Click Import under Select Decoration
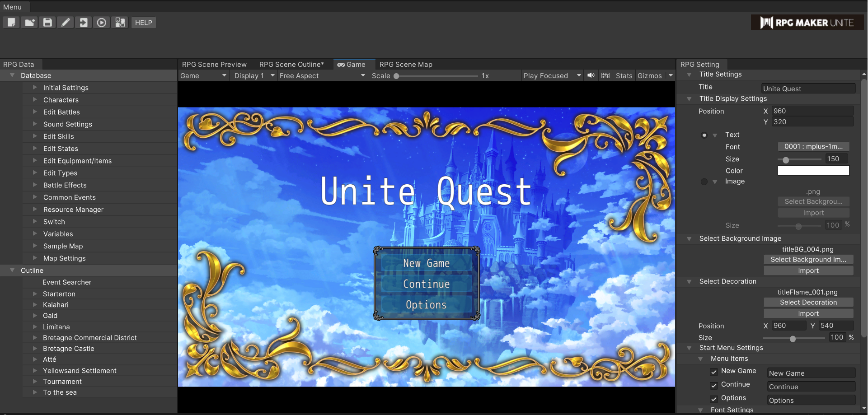The width and height of the screenshot is (868, 415). pyautogui.click(x=808, y=314)
